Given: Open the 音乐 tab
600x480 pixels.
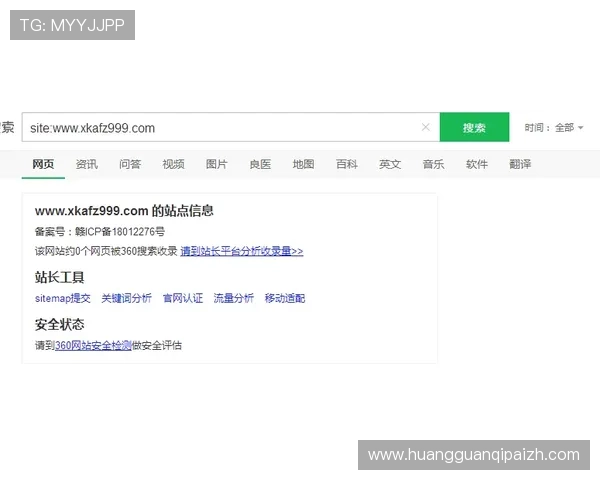Looking at the screenshot, I should (433, 164).
